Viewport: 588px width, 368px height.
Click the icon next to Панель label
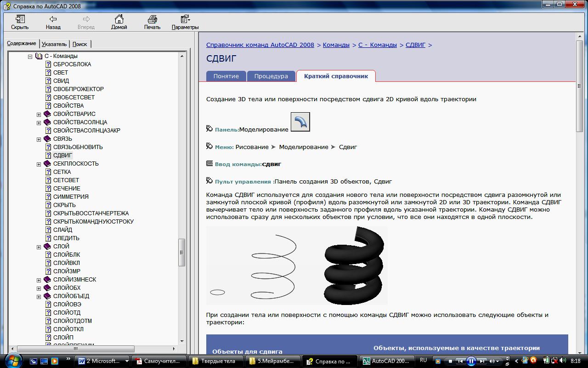pyautogui.click(x=209, y=129)
